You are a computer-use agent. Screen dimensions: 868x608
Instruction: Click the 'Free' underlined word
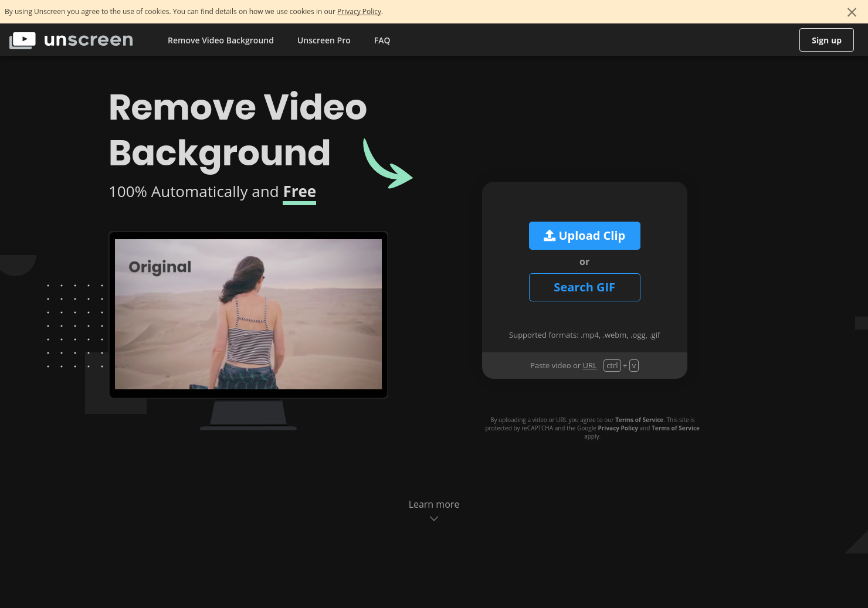pyautogui.click(x=299, y=192)
